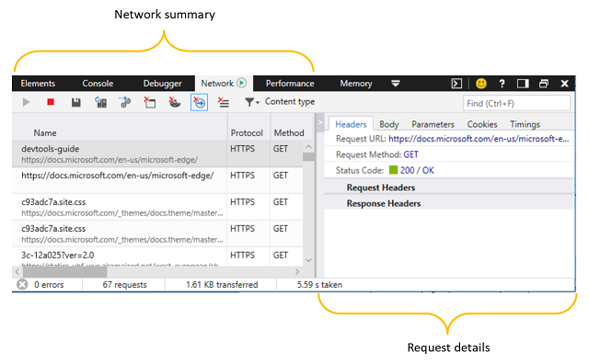Click the errors X icon in status bar

coord(22,284)
